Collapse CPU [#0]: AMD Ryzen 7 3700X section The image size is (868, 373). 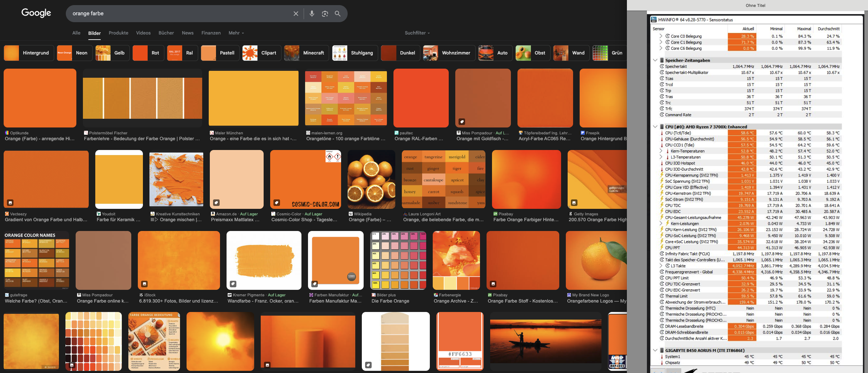[655, 127]
